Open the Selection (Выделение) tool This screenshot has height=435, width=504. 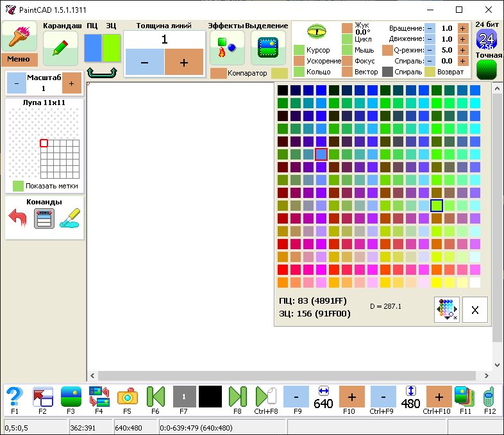pyautogui.click(x=267, y=47)
